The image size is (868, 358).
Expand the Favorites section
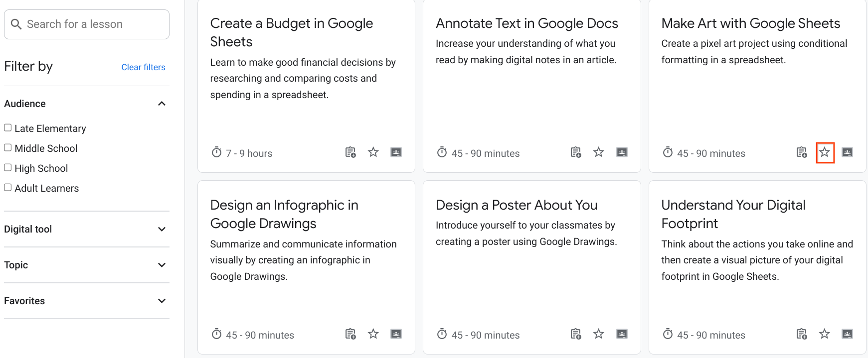pyautogui.click(x=161, y=301)
